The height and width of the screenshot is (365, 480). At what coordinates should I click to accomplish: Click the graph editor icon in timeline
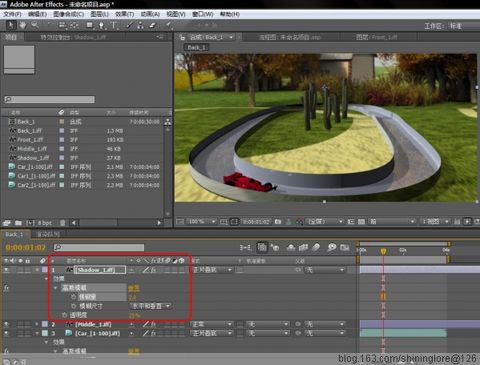[344, 247]
